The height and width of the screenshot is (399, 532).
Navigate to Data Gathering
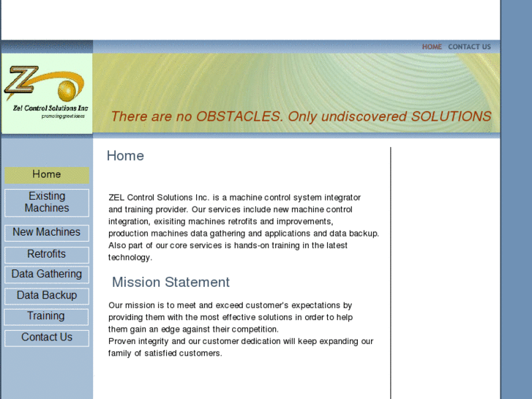point(47,275)
